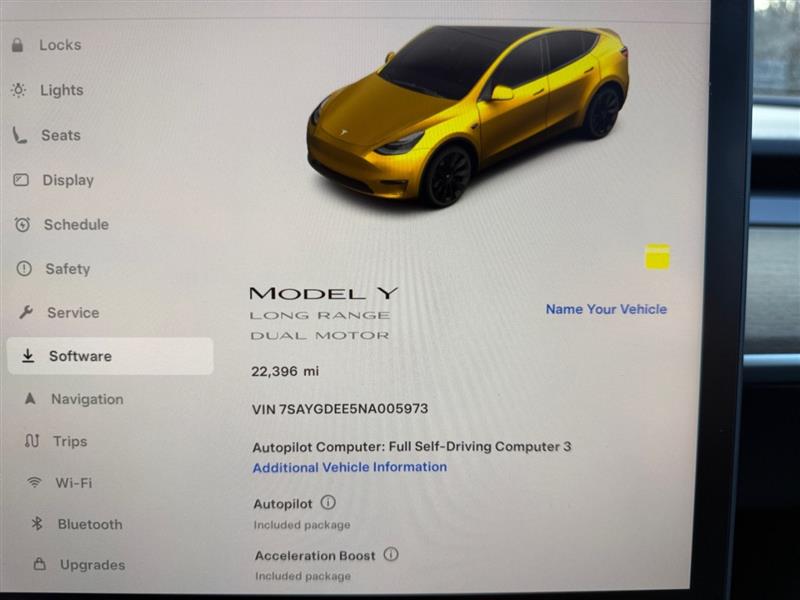
Task: Tap the Safety exclamation icon
Action: 24,268
